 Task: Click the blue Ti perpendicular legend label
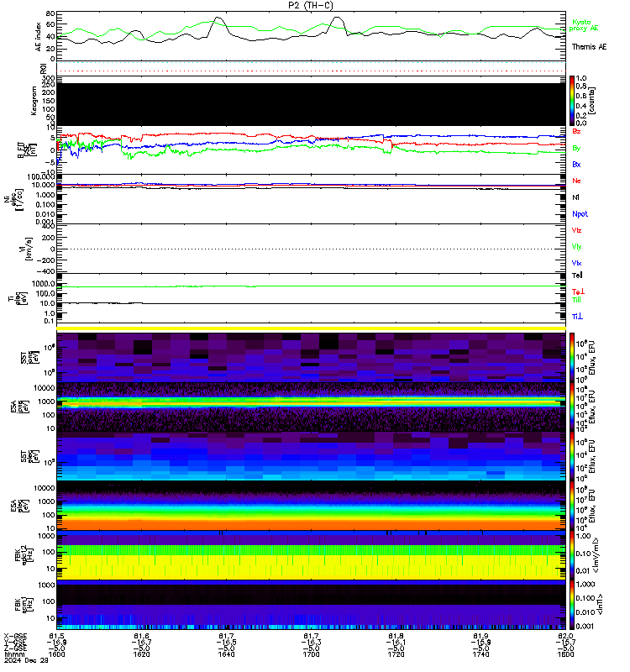577,317
